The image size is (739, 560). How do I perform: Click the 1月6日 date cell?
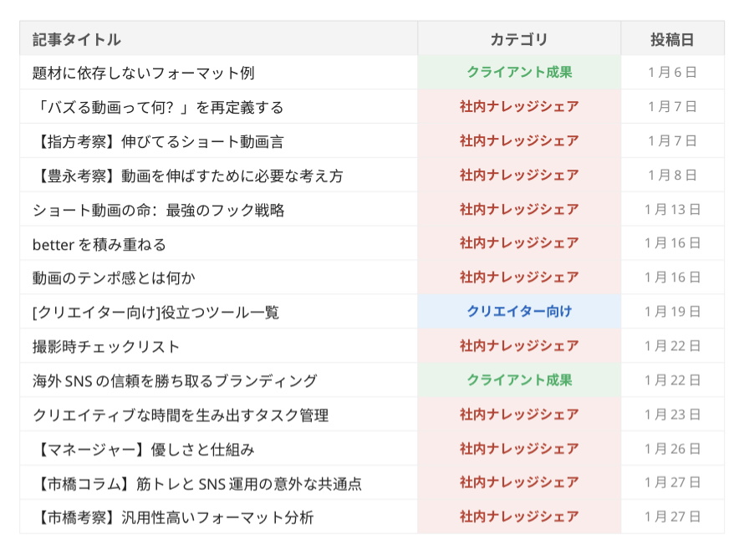[x=672, y=73]
